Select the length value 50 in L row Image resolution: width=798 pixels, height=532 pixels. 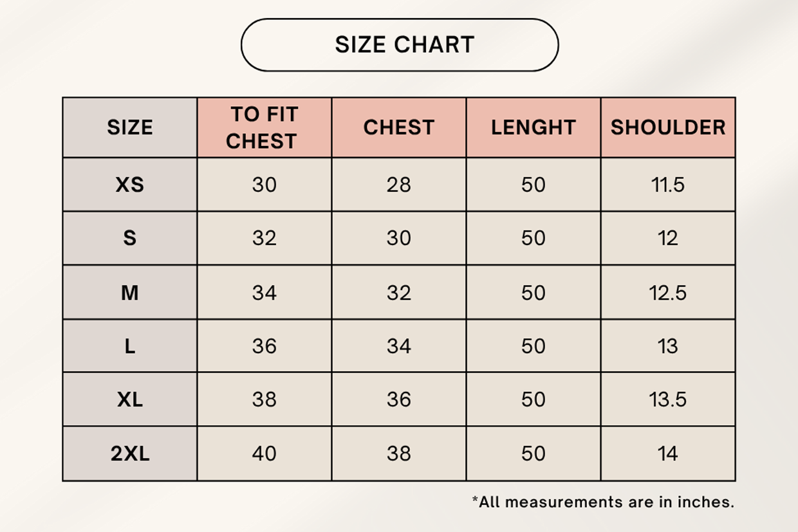[x=534, y=347]
